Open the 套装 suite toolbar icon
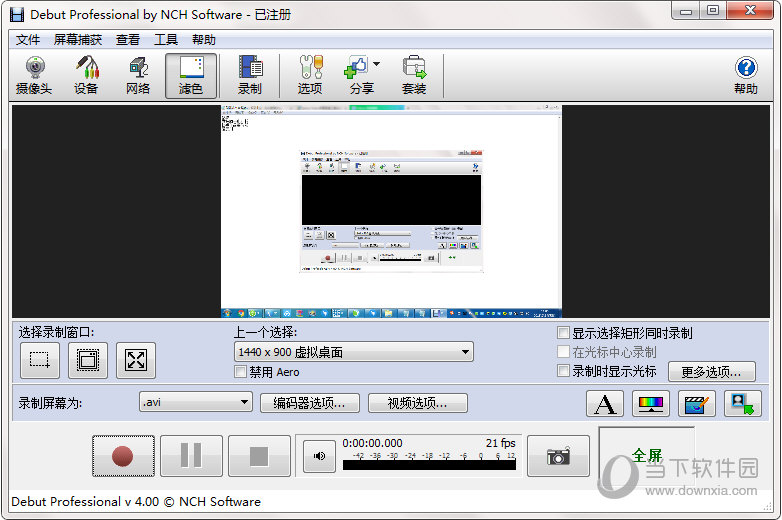The height and width of the screenshot is (520, 782). click(414, 75)
